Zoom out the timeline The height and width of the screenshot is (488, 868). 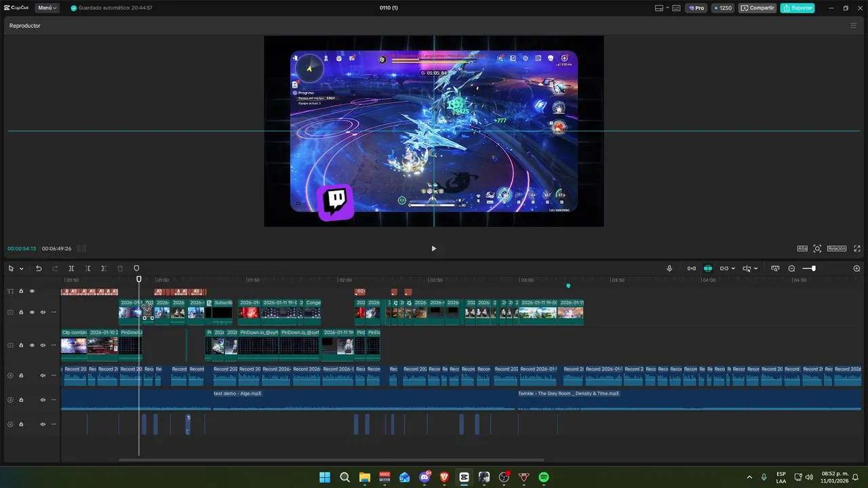coord(791,268)
